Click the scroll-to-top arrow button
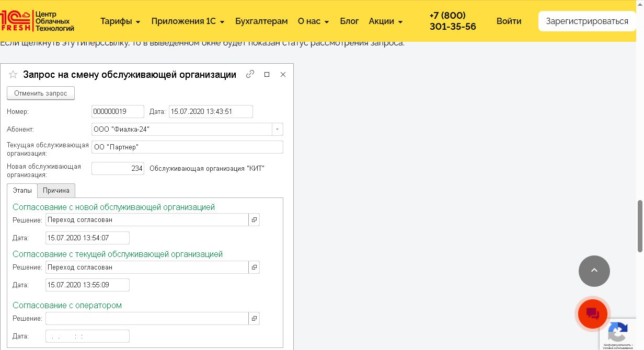Image resolution: width=644 pixels, height=350 pixels. (x=594, y=271)
